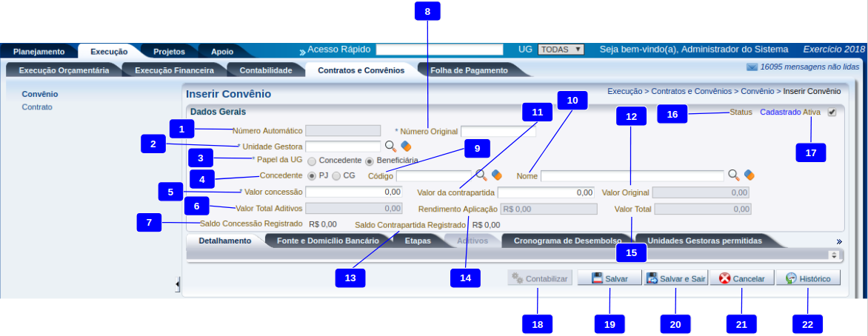Switch to the Cronograma de Desembolso tab
This screenshot has width=868, height=336.
click(567, 241)
